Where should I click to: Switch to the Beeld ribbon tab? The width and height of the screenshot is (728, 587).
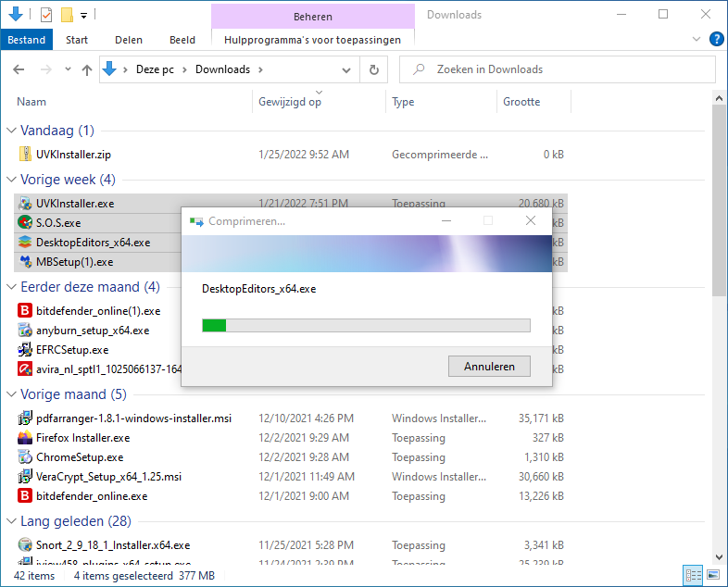point(182,40)
